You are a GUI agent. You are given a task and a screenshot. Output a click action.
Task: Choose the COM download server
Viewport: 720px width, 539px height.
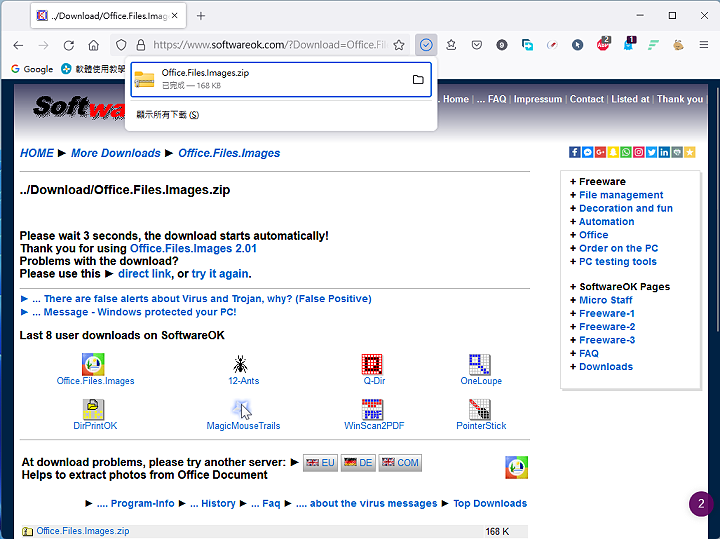pyautogui.click(x=400, y=462)
